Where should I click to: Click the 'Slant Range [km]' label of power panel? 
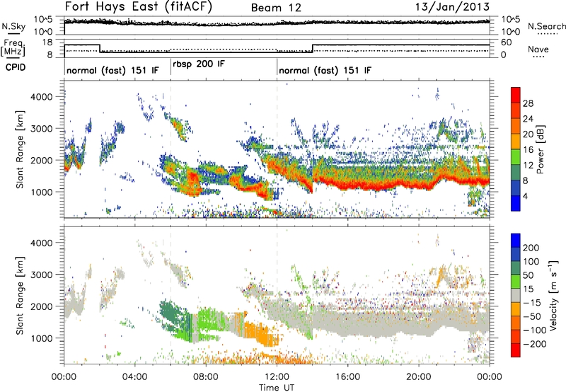[20, 149]
